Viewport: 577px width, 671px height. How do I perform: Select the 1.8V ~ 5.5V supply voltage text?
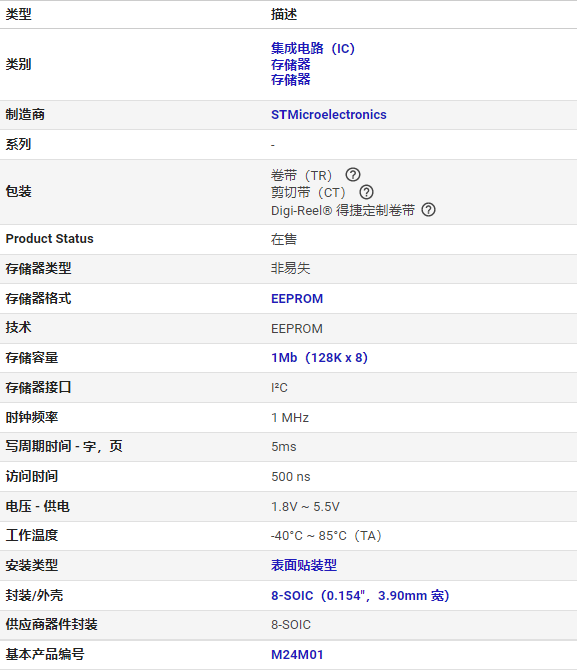(305, 507)
